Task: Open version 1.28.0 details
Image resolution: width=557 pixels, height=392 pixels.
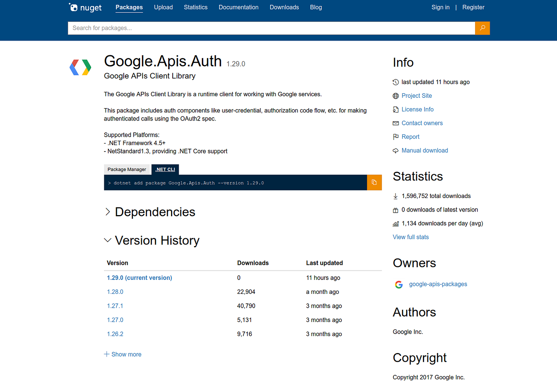Action: pos(115,291)
